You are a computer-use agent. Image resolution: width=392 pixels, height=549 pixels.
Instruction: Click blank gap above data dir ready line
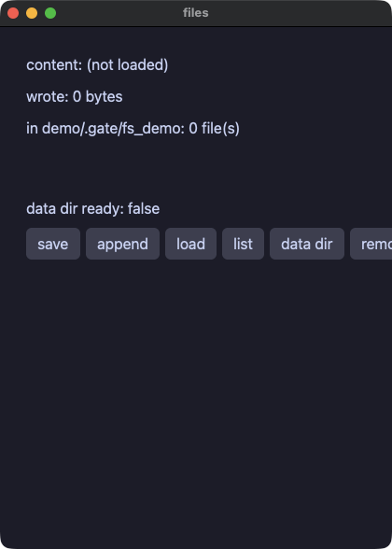point(196,170)
